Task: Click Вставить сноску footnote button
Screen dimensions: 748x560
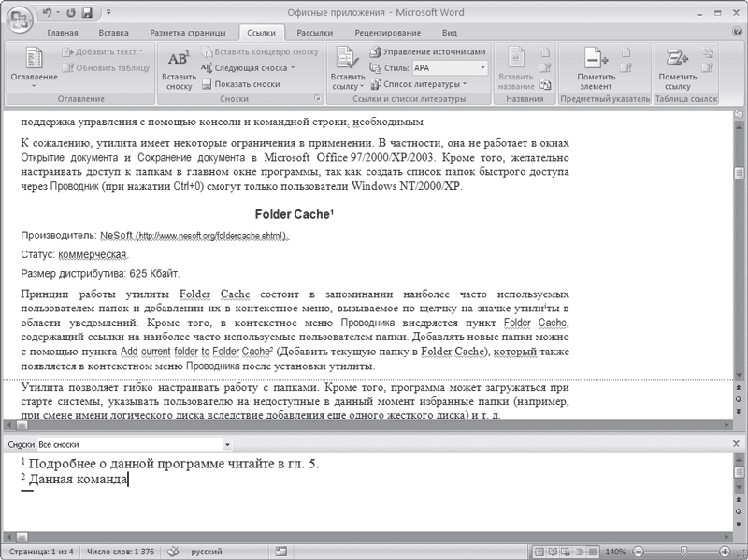Action: [179, 69]
